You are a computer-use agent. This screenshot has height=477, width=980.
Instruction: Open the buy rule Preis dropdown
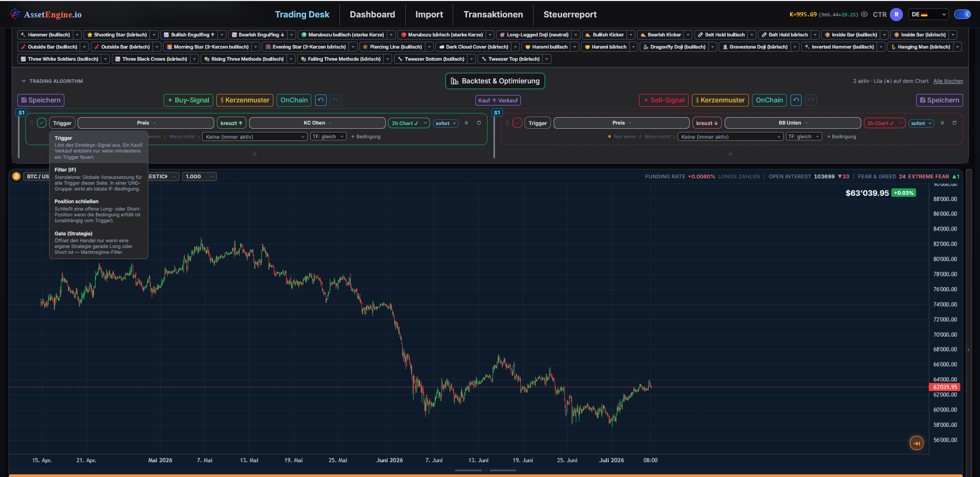click(146, 123)
